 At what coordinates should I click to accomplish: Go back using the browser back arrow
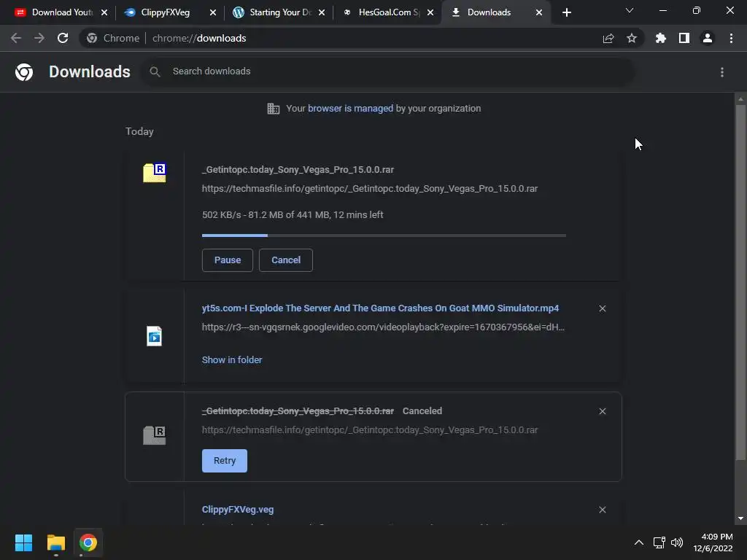point(16,38)
